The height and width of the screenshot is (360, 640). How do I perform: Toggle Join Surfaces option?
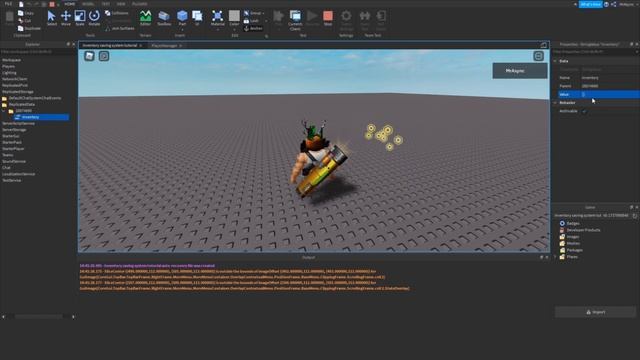119,29
